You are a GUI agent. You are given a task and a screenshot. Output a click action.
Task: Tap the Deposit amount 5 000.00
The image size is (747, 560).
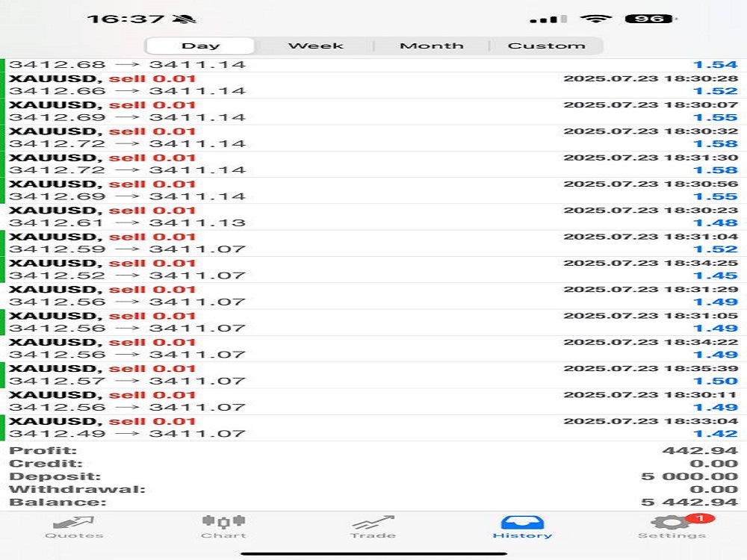689,476
